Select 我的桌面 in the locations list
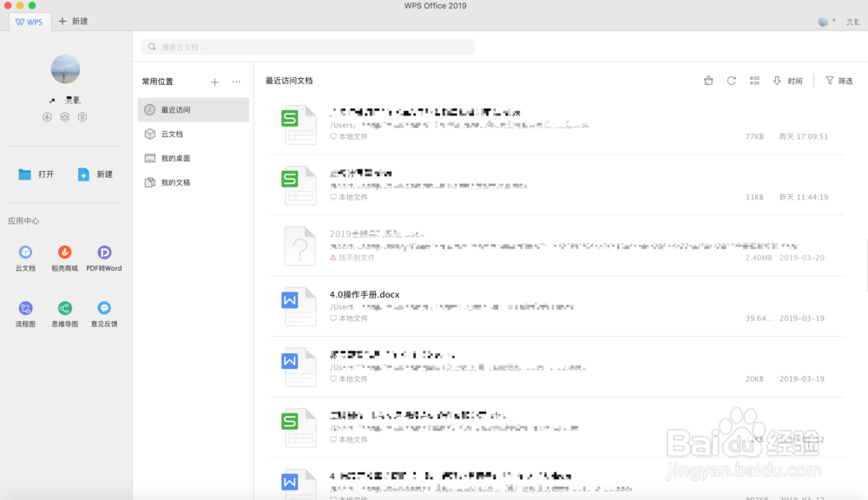The height and width of the screenshot is (500, 868). click(x=194, y=158)
